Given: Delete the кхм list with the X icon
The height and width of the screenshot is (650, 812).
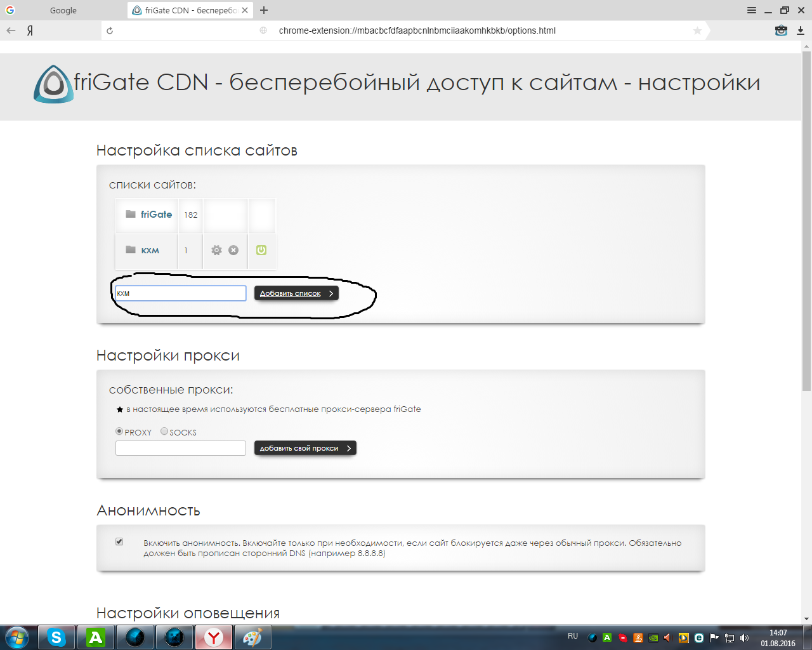Looking at the screenshot, I should [x=233, y=250].
